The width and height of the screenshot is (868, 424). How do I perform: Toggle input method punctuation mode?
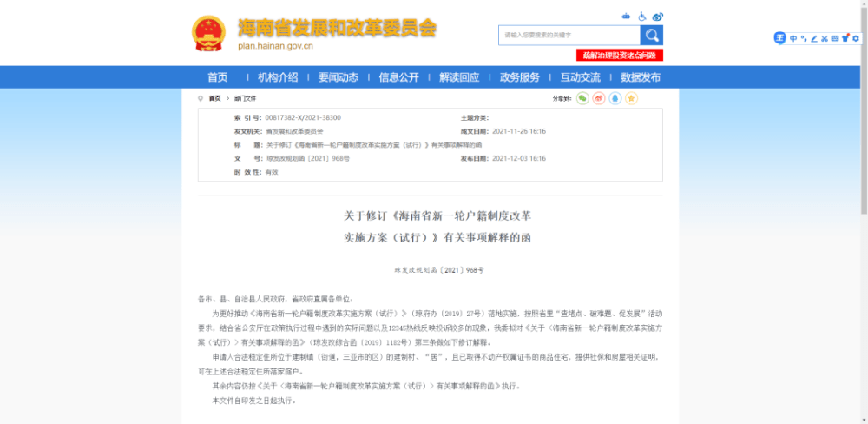pyautogui.click(x=804, y=38)
